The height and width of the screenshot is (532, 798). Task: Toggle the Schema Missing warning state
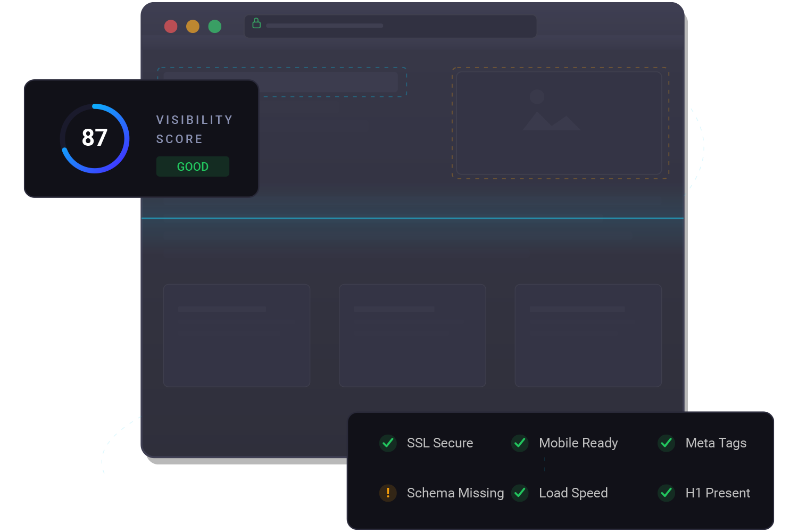point(388,493)
